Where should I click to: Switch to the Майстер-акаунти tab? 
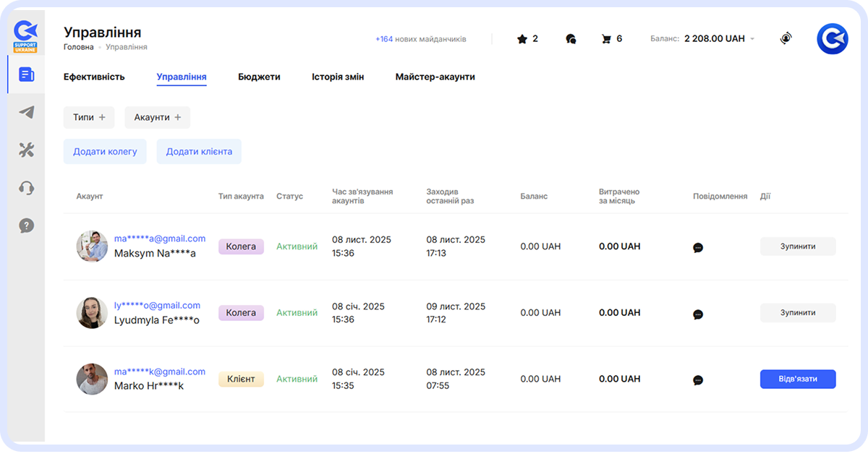(435, 77)
